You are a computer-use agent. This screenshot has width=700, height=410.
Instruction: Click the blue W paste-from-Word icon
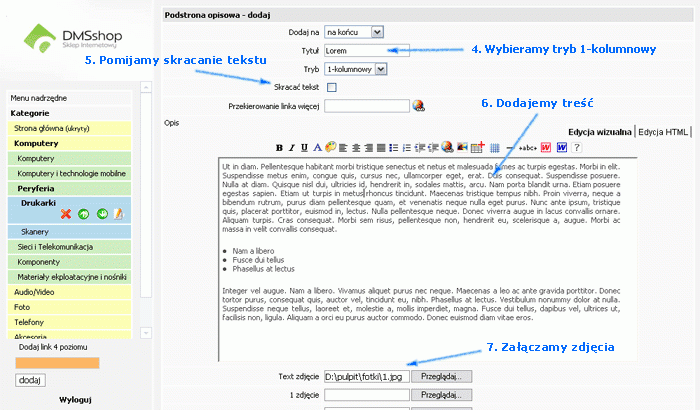pos(562,148)
